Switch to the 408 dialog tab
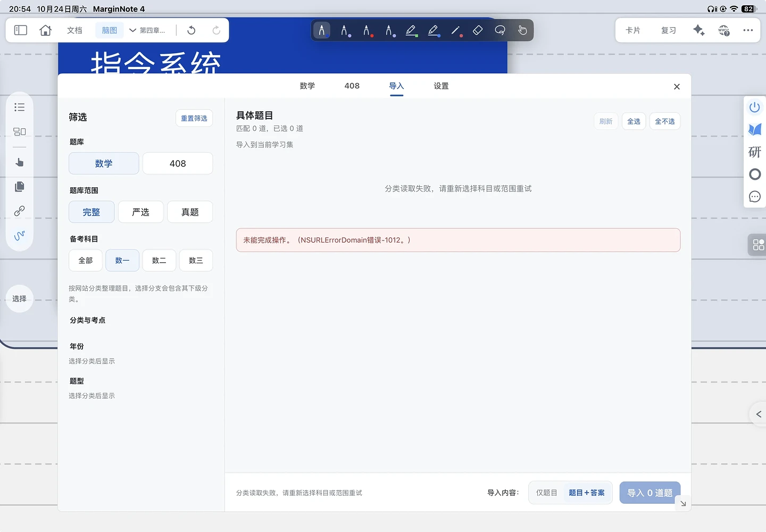Image resolution: width=766 pixels, height=532 pixels. coord(352,86)
